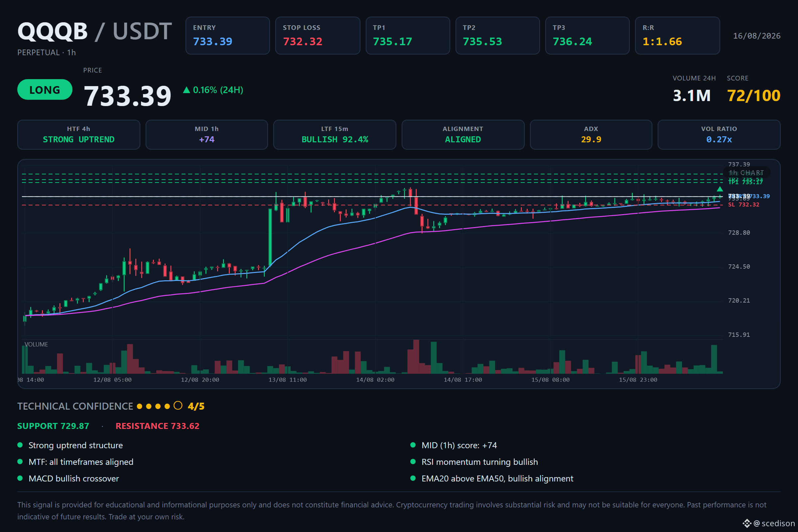
Task: Click the 12/08 05:00 time label
Action: pos(112,380)
